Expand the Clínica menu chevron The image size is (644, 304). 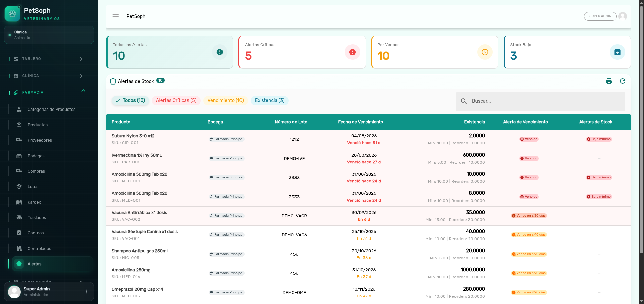pos(81,76)
